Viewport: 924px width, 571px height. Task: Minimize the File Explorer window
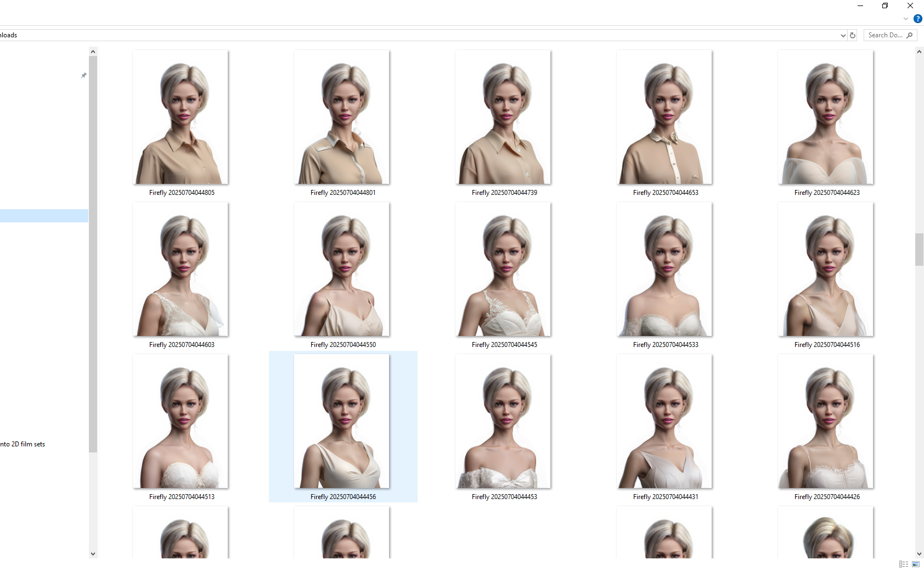coord(860,5)
